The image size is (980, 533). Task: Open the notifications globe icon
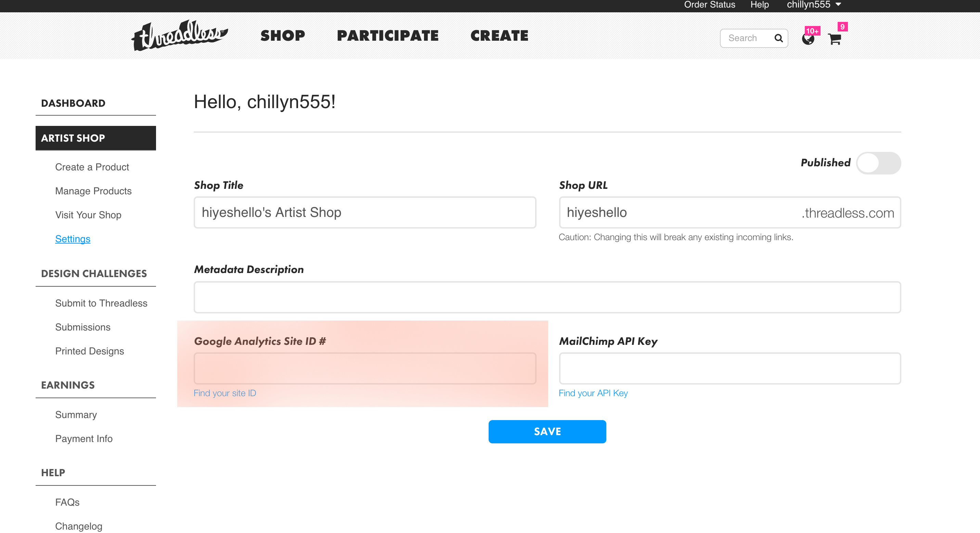point(808,39)
